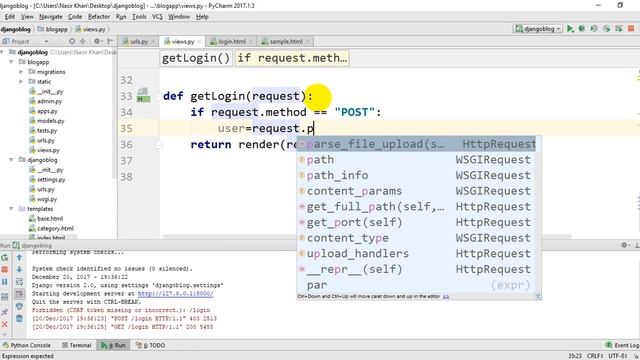The height and width of the screenshot is (360, 640).
Task: Open the View menu
Action: (27, 17)
